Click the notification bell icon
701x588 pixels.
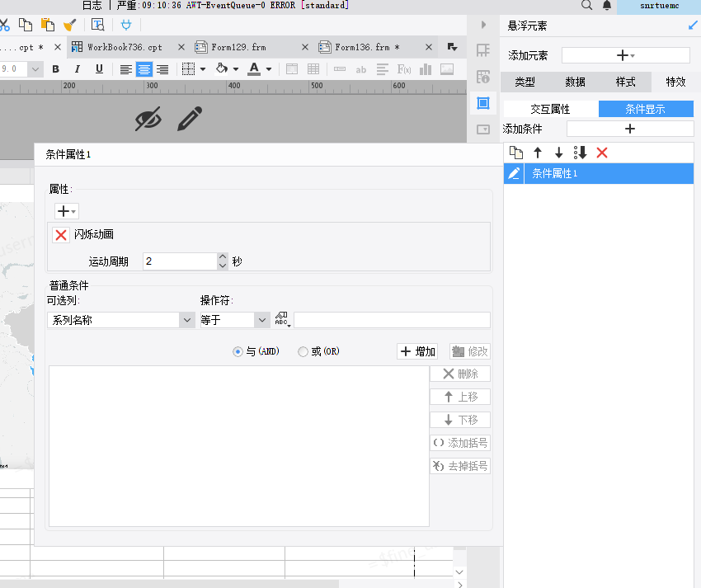[x=607, y=6]
